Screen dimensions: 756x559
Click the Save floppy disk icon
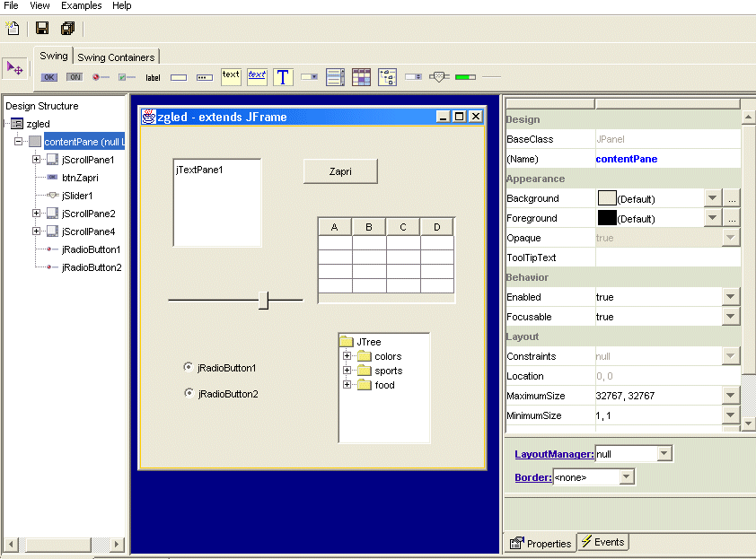click(42, 29)
